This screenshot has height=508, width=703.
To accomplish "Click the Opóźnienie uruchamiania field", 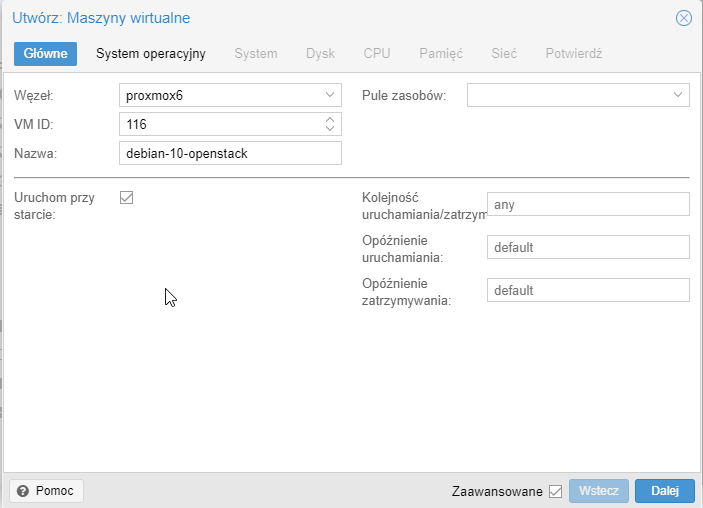I will (588, 247).
